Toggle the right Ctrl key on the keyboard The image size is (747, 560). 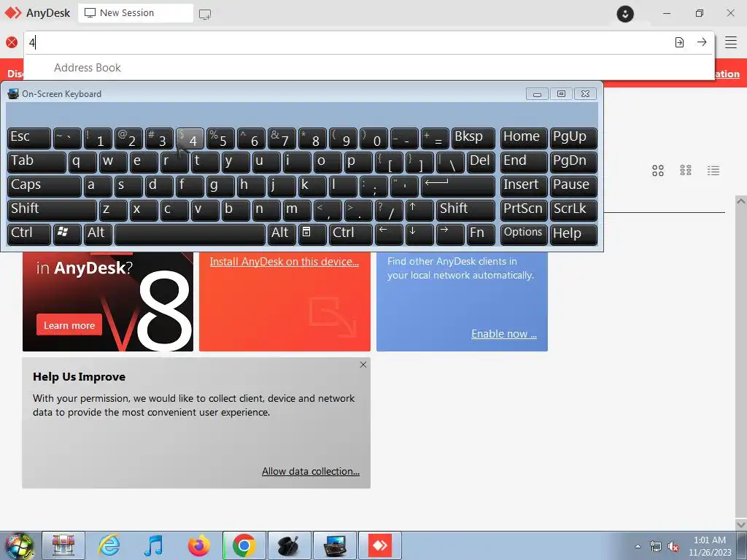tap(351, 234)
